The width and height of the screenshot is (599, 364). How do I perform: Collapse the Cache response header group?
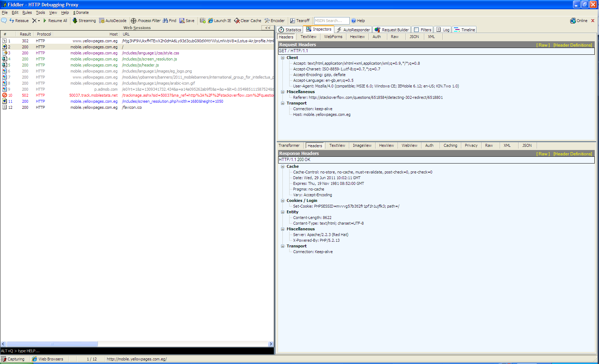[x=283, y=166]
